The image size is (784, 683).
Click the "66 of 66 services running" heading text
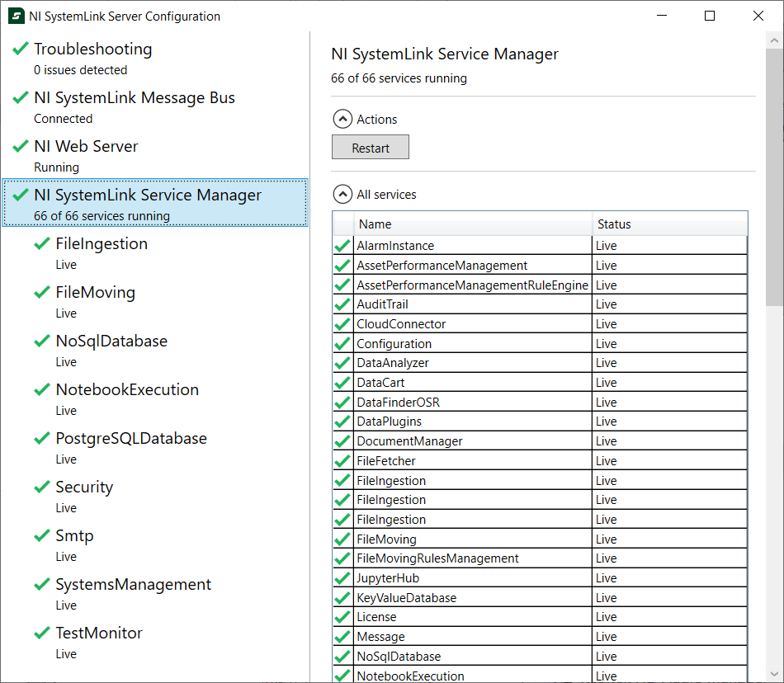[x=399, y=78]
